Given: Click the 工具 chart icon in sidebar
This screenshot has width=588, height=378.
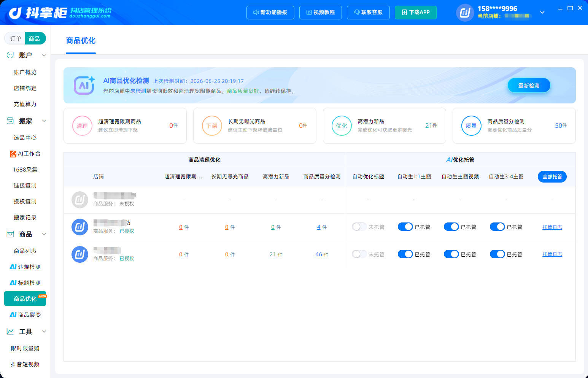Looking at the screenshot, I should coord(10,332).
